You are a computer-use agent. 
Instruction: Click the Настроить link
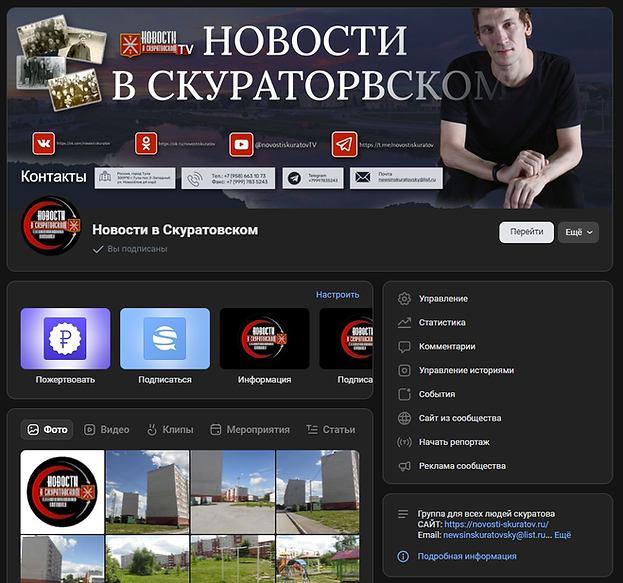(337, 295)
